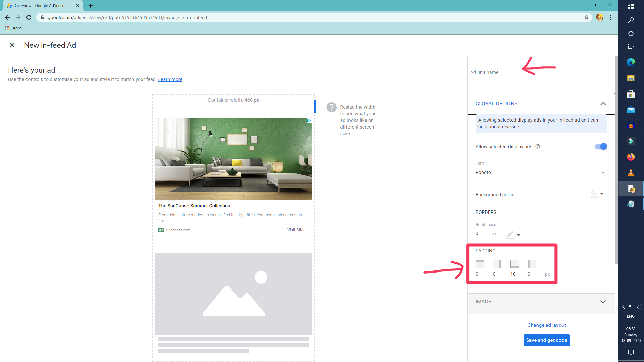Viewport: 644px width, 362px height.
Task: Open the Font dropdown showing Roboto
Action: 540,172
